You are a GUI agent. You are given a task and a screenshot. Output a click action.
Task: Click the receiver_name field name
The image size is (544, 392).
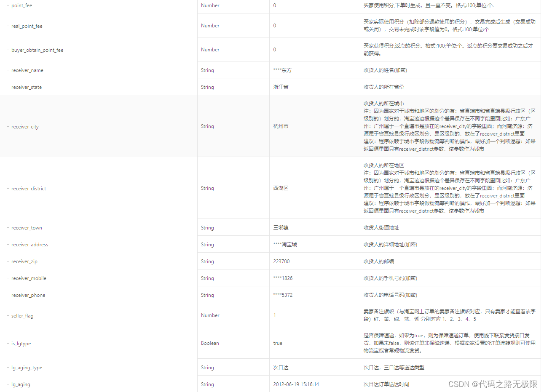(x=27, y=70)
